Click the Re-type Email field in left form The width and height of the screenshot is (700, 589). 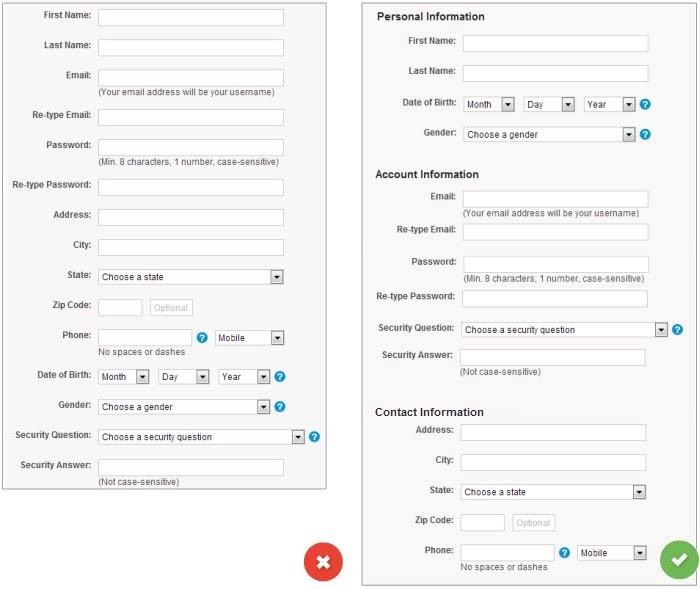click(x=191, y=117)
